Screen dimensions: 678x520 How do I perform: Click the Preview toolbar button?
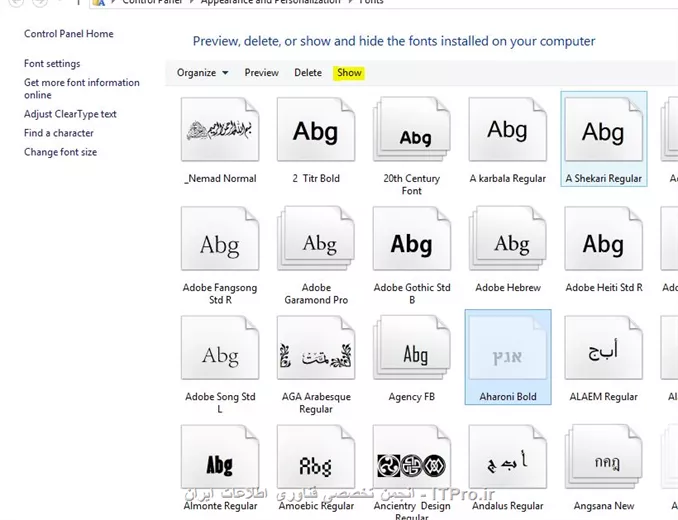(262, 73)
